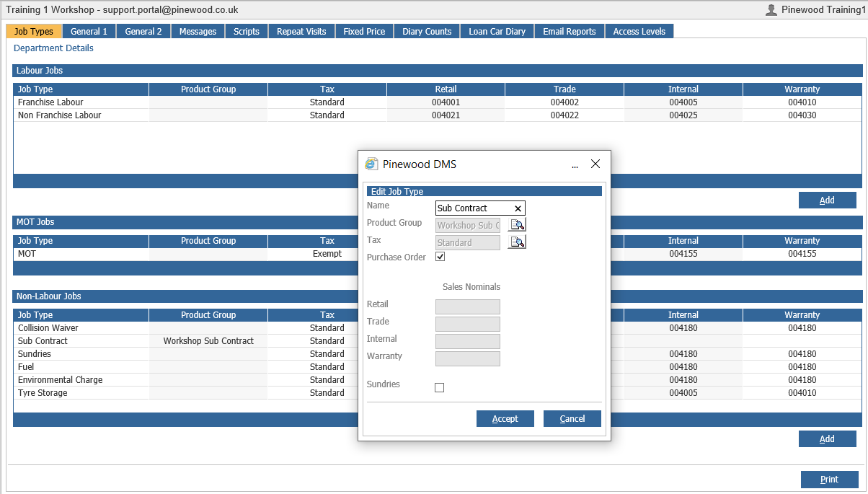Click the Print button
This screenshot has width=868, height=494.
point(830,480)
